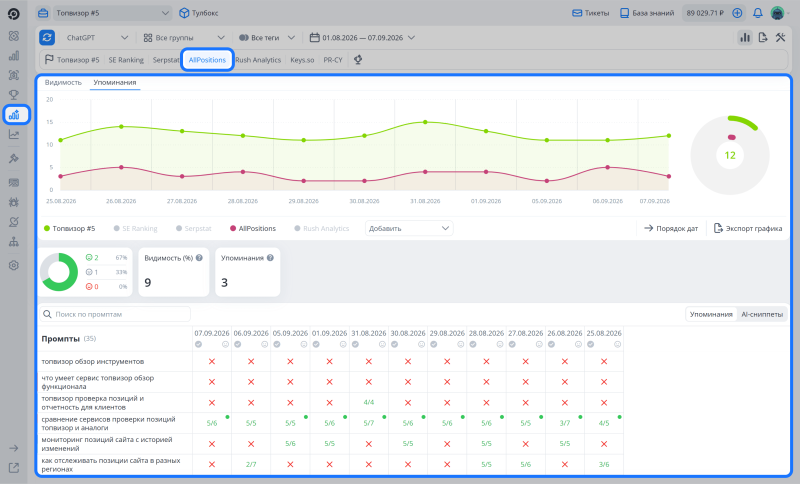Select the Топвизор #5 competitor tab
The height and width of the screenshot is (484, 800).
tap(72, 60)
